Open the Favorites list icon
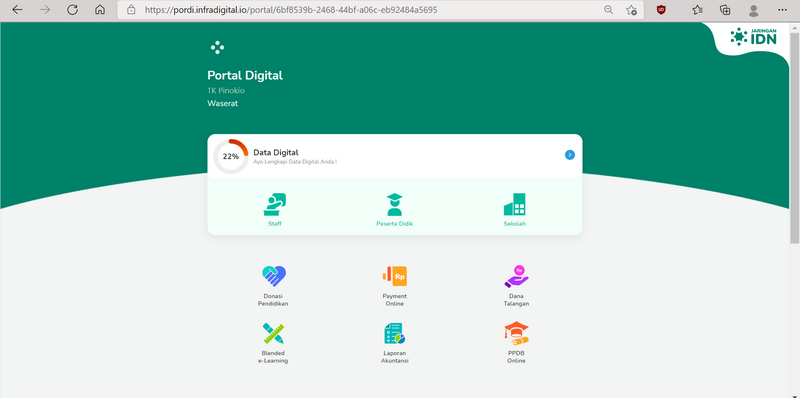800x398 pixels. pos(697,10)
